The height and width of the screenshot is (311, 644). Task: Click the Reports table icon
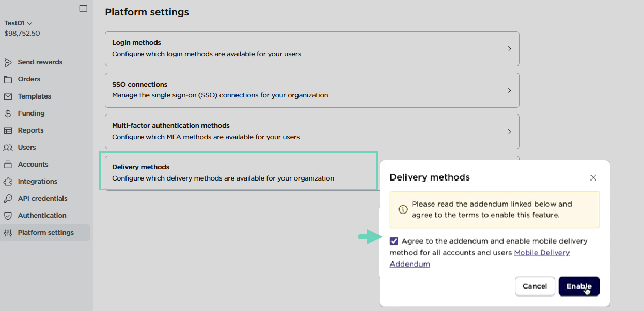[x=8, y=130]
